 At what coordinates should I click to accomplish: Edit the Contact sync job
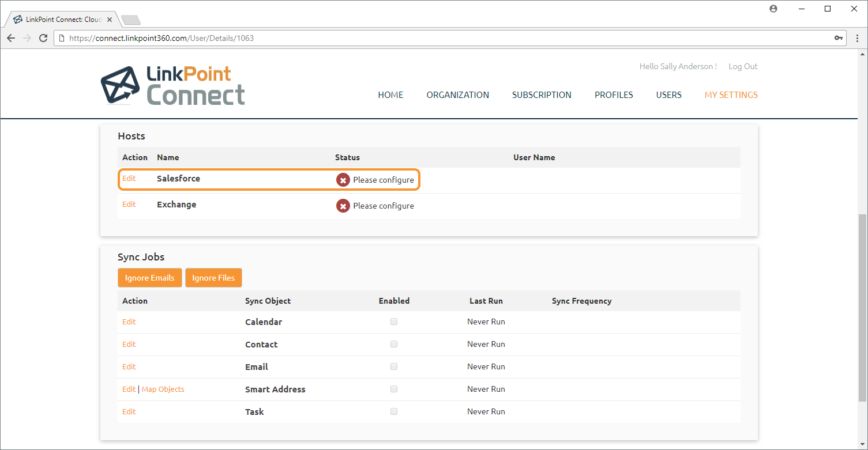[x=129, y=345]
